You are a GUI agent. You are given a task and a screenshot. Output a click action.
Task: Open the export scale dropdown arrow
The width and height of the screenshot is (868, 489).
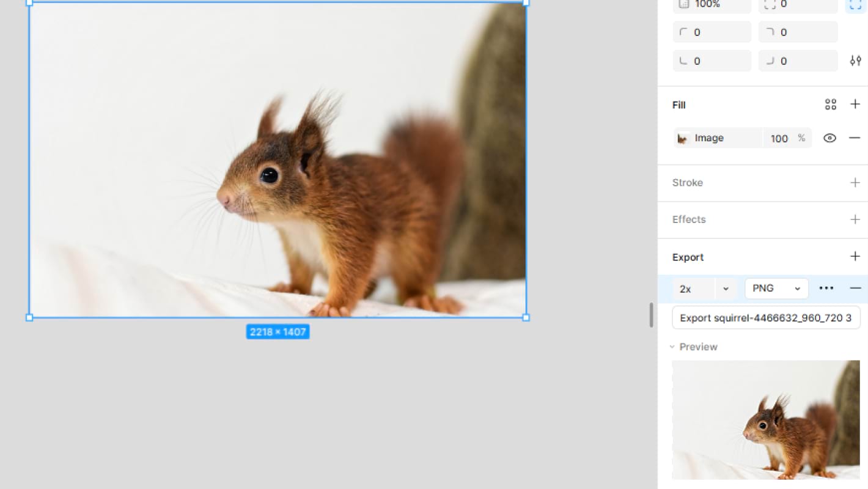pyautogui.click(x=726, y=289)
